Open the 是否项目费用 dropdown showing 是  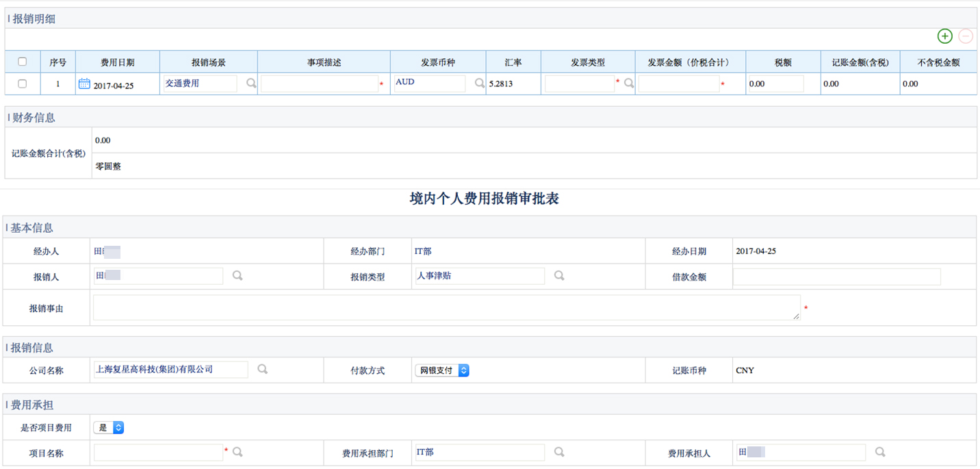pyautogui.click(x=109, y=427)
